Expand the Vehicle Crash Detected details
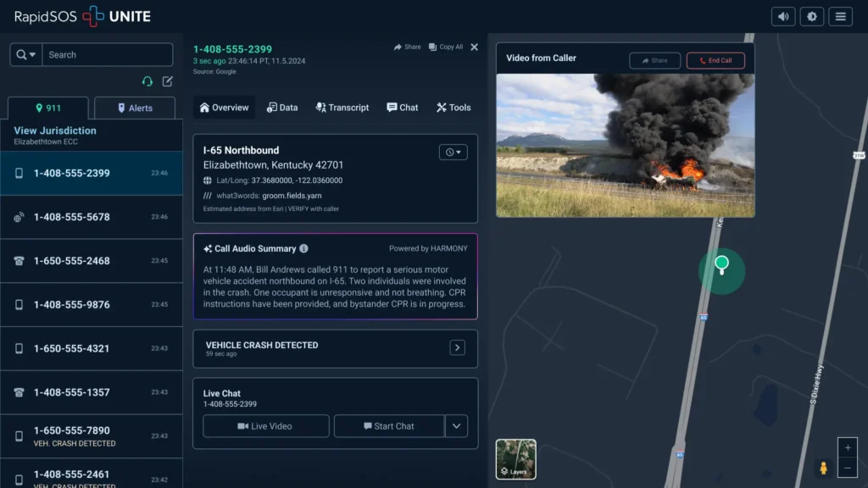Viewport: 868px width, 488px height. click(x=457, y=347)
